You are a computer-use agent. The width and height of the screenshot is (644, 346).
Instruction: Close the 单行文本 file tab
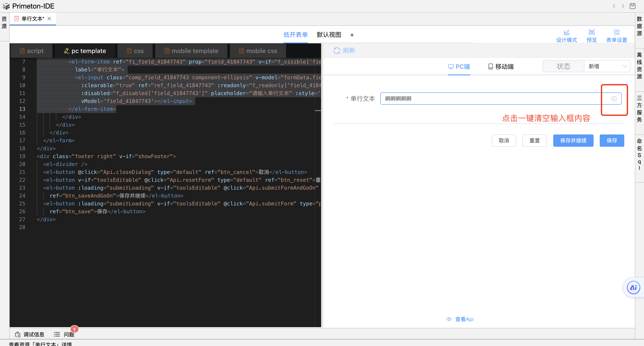click(49, 19)
